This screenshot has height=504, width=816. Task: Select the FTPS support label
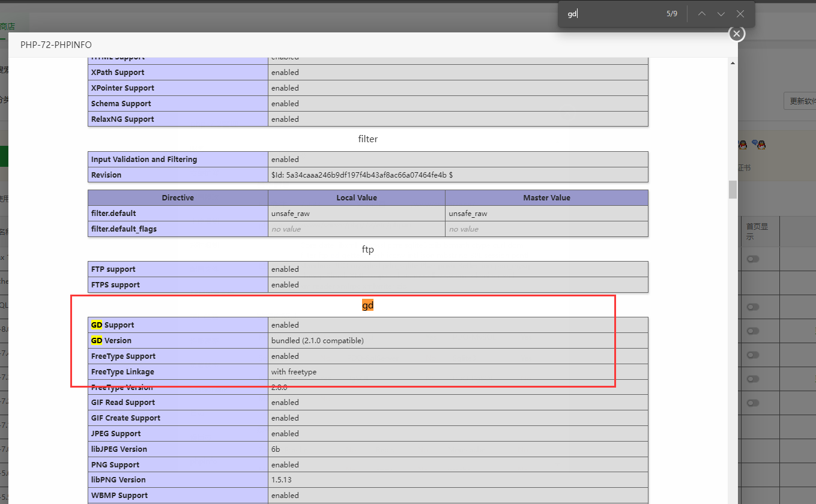115,284
